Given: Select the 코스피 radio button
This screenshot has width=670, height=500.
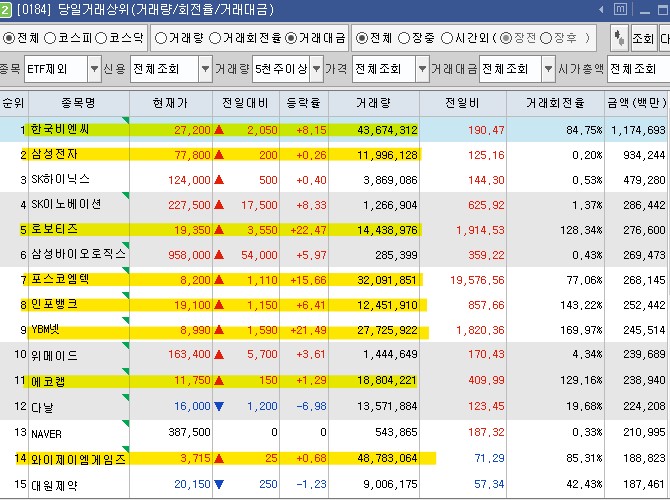Looking at the screenshot, I should point(50,38).
